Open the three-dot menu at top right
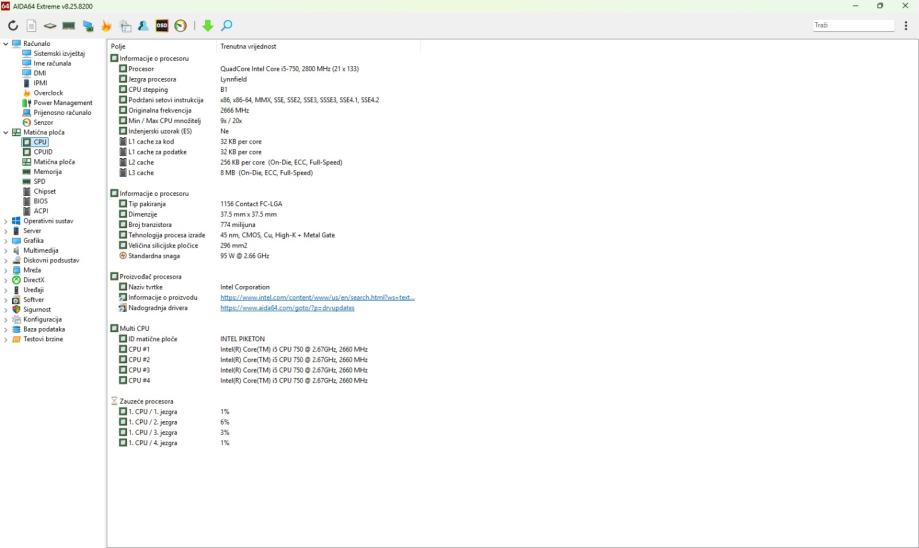The image size is (919, 548). pyautogui.click(x=906, y=25)
